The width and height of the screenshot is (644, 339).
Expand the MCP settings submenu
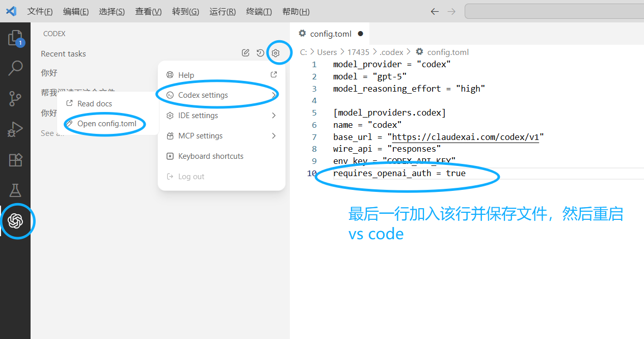point(221,136)
